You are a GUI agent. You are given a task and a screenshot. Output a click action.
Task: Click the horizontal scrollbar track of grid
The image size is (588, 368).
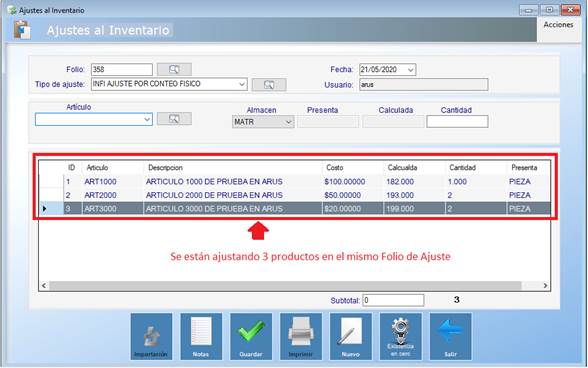285,286
